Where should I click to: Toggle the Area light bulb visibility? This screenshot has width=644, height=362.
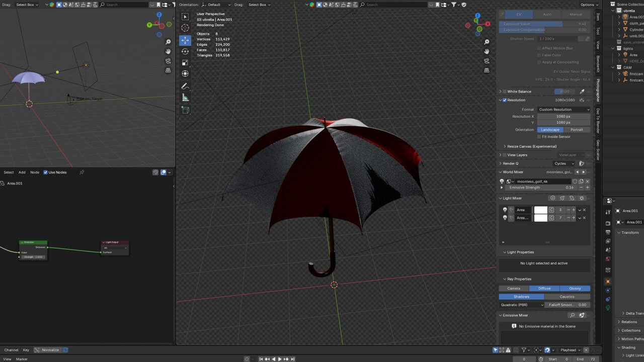tap(505, 210)
